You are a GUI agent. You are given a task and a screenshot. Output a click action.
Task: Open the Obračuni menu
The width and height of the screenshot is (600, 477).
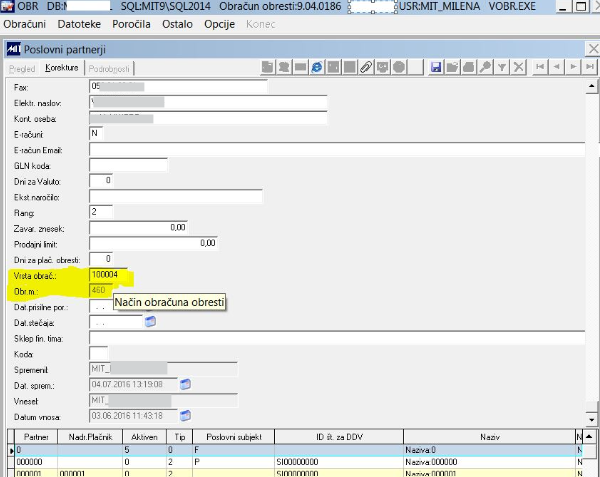click(24, 24)
